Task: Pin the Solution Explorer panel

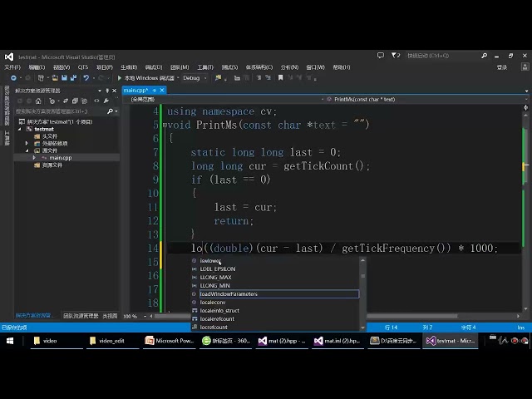Action: [x=108, y=90]
